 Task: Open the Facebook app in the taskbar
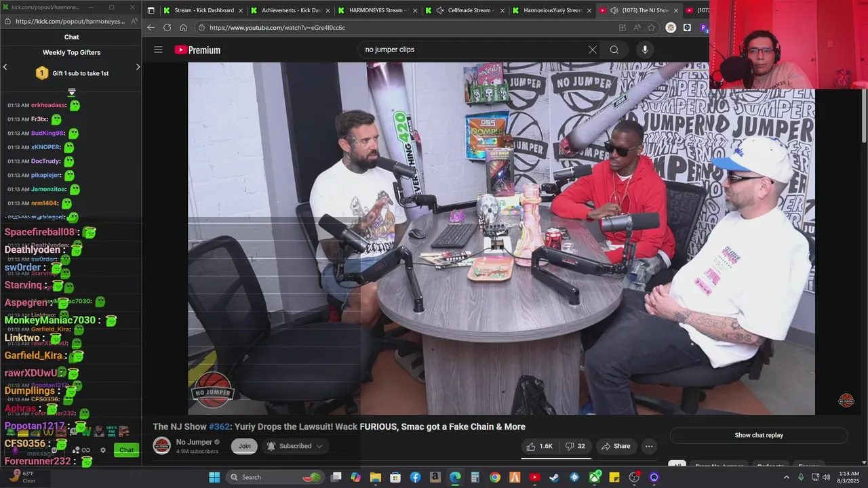click(415, 477)
